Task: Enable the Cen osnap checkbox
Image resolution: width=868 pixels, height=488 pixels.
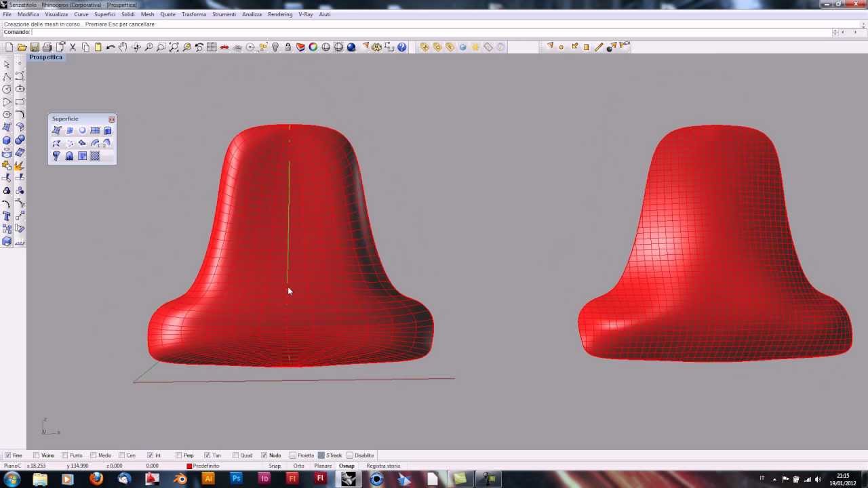Action: pyautogui.click(x=122, y=455)
